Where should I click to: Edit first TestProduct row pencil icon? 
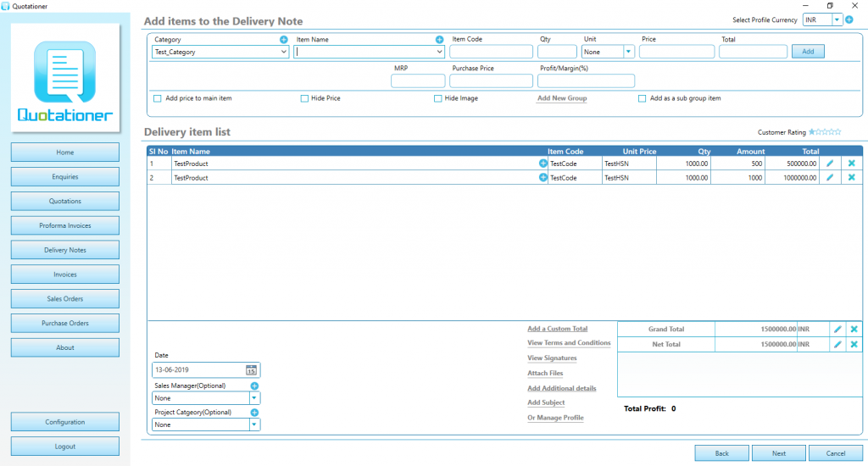pyautogui.click(x=830, y=164)
